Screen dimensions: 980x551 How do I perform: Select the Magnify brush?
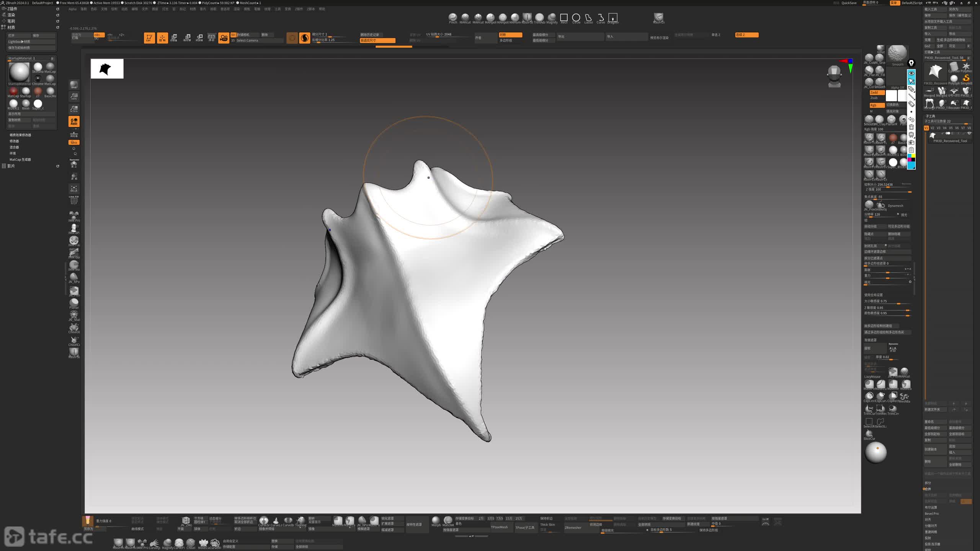point(552,17)
